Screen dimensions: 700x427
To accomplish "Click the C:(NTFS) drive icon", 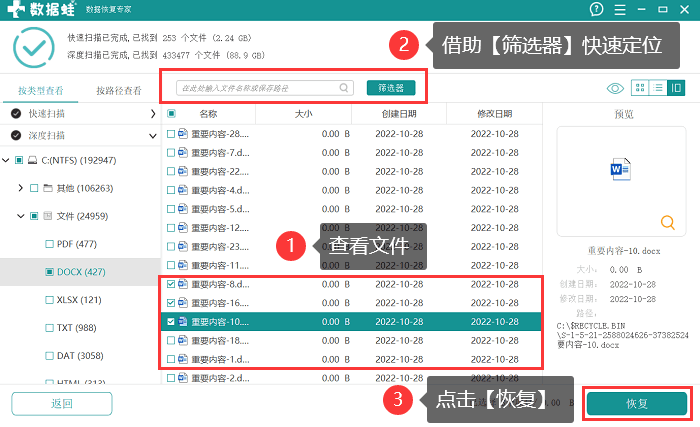I will 33,160.
